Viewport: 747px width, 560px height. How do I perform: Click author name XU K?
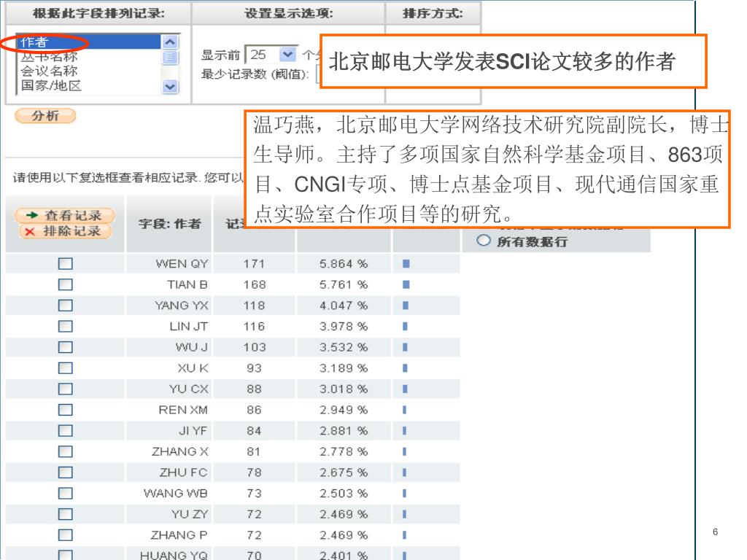(193, 368)
